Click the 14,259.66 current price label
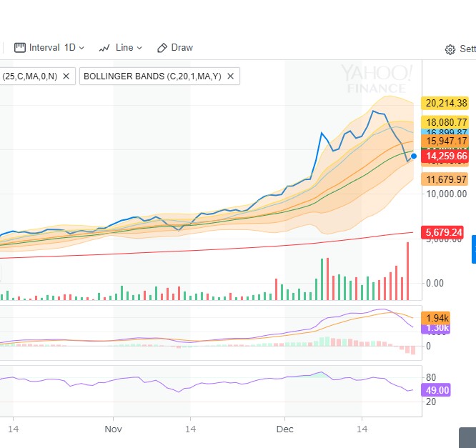 pos(445,156)
